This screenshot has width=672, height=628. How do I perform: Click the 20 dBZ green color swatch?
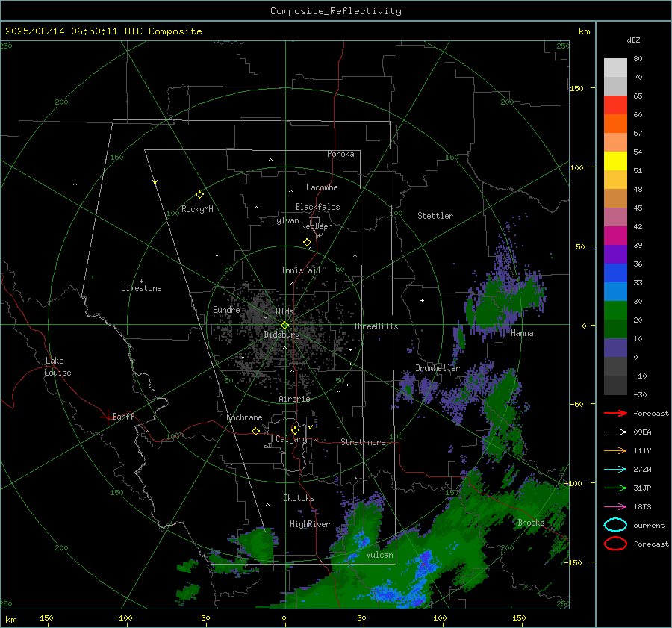point(615,310)
